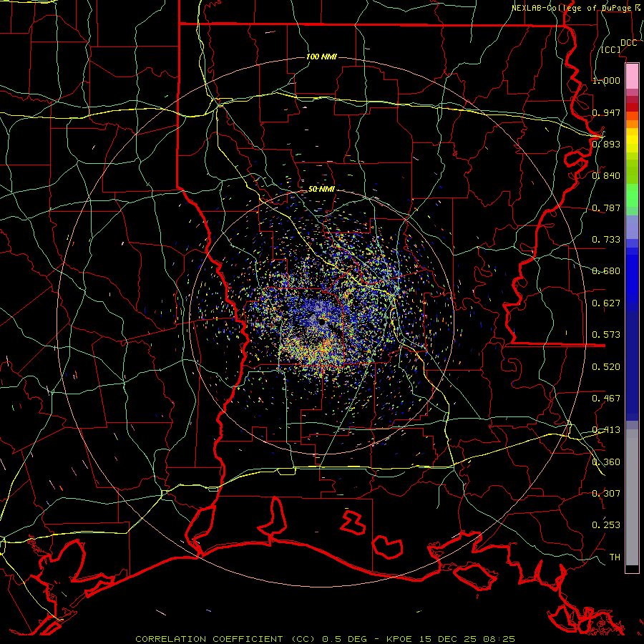Click the 50 NMI range ring label
The width and height of the screenshot is (644, 644).
[x=321, y=189]
